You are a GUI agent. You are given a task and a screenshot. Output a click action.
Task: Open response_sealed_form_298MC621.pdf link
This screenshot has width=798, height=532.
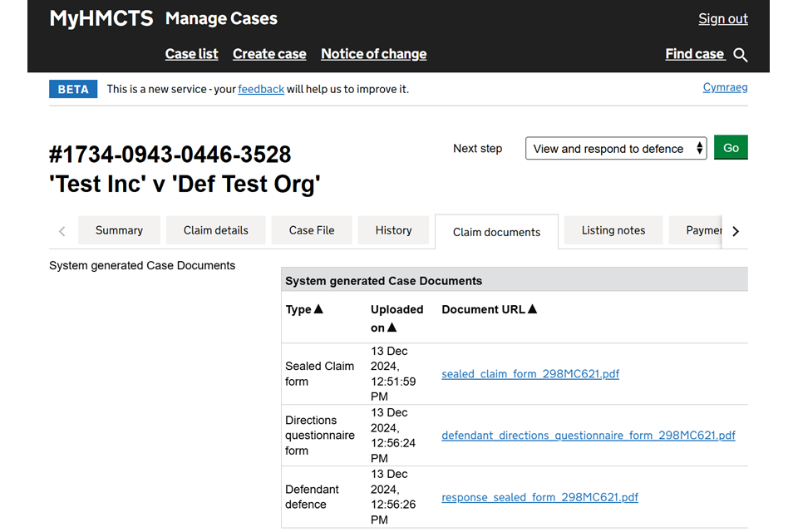[539, 497]
